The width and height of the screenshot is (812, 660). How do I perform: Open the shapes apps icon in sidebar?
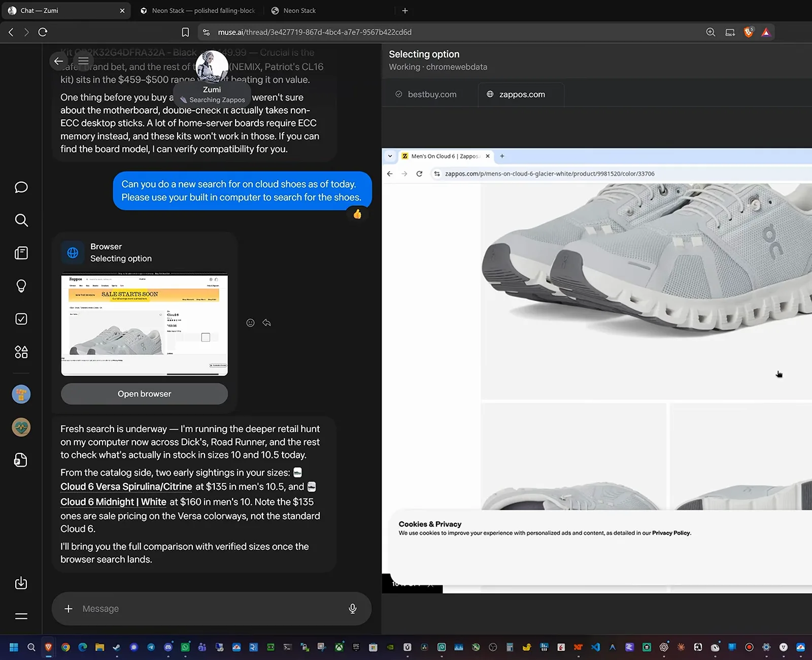(21, 352)
